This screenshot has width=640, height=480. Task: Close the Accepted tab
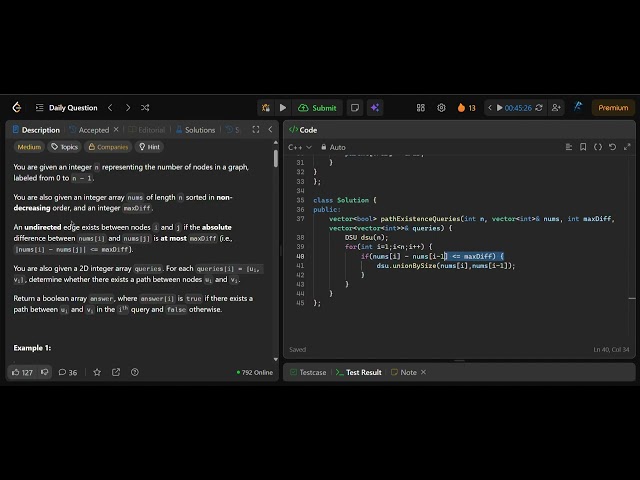116,129
